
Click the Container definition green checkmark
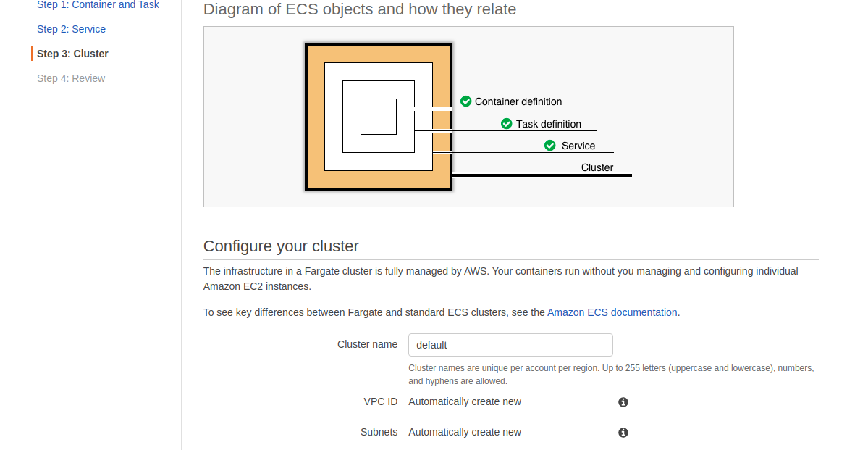(465, 101)
